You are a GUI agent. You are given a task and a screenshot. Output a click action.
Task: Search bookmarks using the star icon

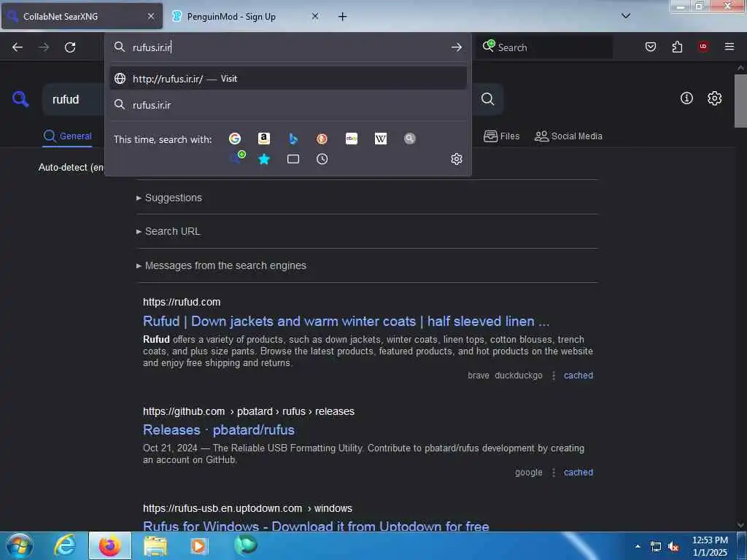coord(264,159)
